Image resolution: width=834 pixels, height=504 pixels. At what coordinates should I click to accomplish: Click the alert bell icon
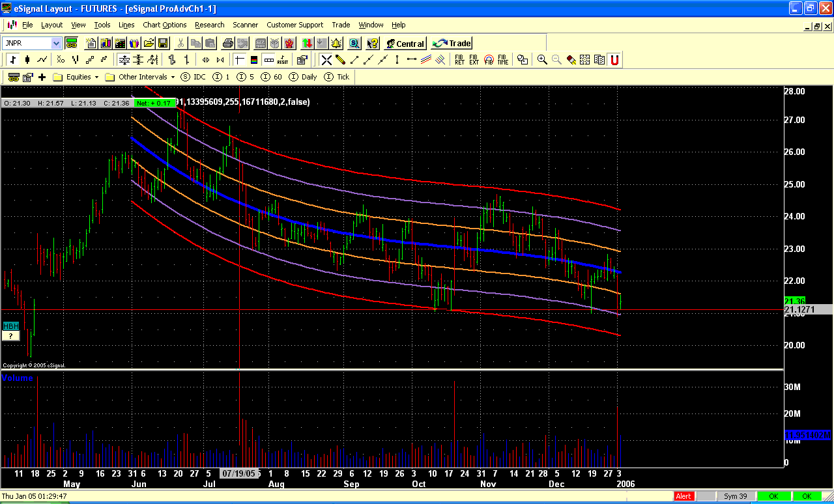click(x=336, y=44)
